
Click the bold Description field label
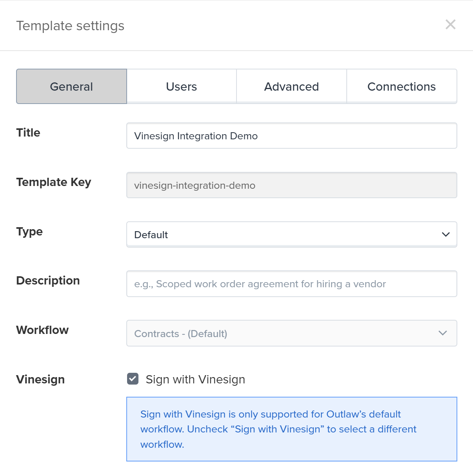(x=48, y=281)
